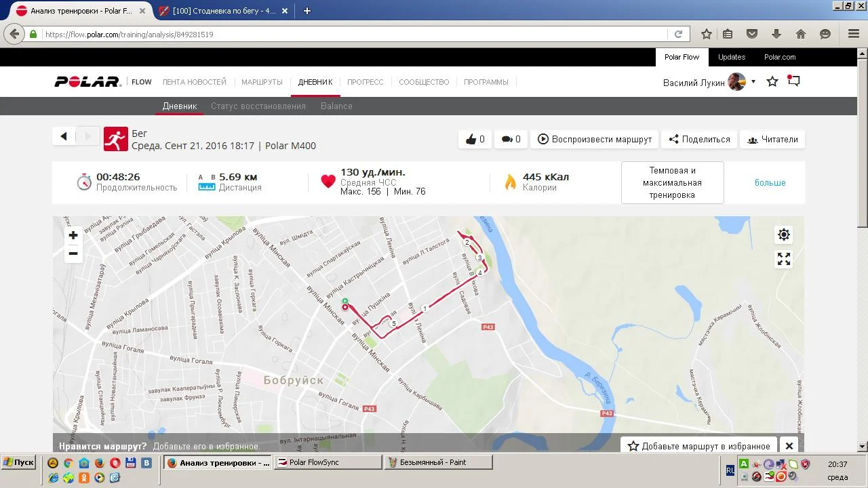Click the taskbar clock showing 20:37
The height and width of the screenshot is (488, 868).
coord(837,464)
